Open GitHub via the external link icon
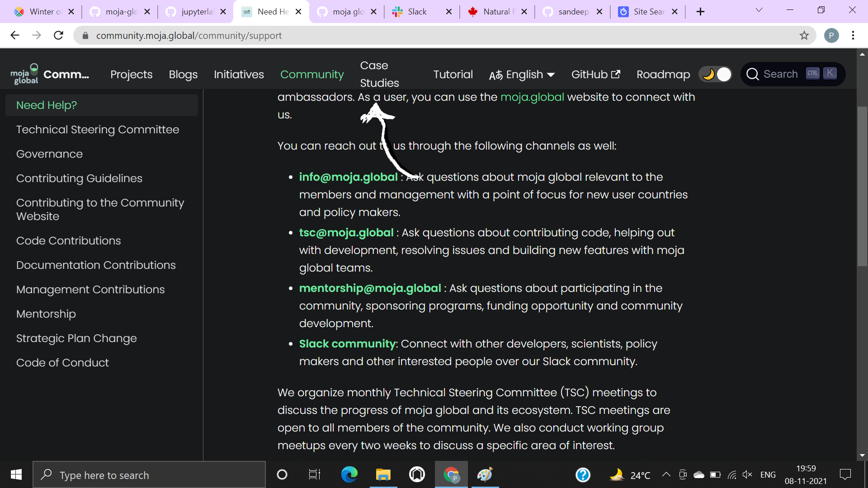 616,74
